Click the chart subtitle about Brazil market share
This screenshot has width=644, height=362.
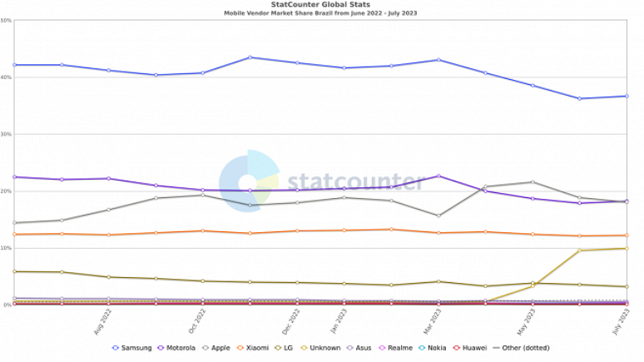click(321, 13)
